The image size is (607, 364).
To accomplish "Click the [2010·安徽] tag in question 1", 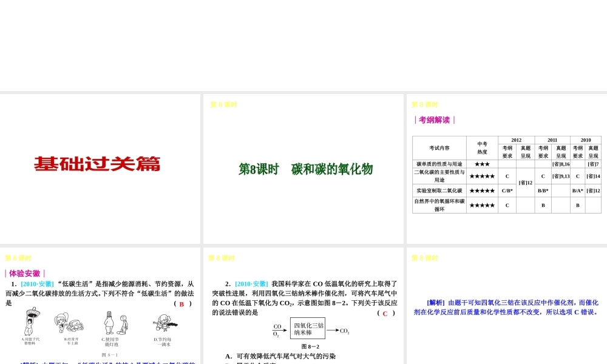I will [x=37, y=284].
